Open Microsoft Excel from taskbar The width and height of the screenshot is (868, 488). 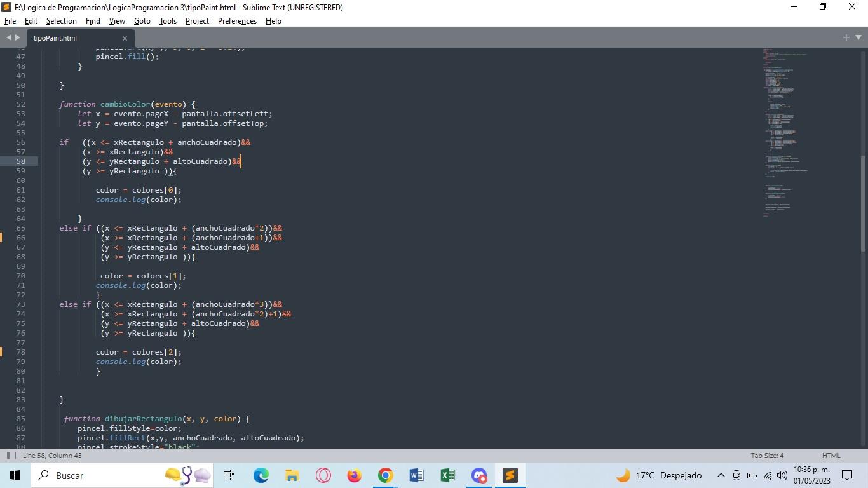[x=447, y=475]
